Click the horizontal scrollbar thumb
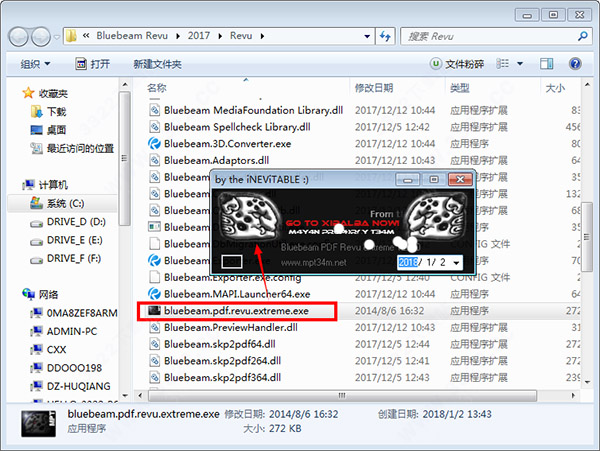Viewport: 600px width, 451px height. click(342, 395)
